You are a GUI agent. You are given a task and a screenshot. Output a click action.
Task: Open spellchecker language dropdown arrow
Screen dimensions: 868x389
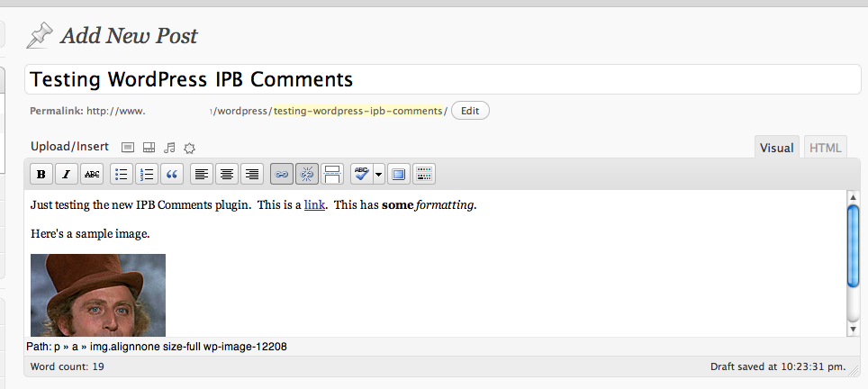point(379,174)
